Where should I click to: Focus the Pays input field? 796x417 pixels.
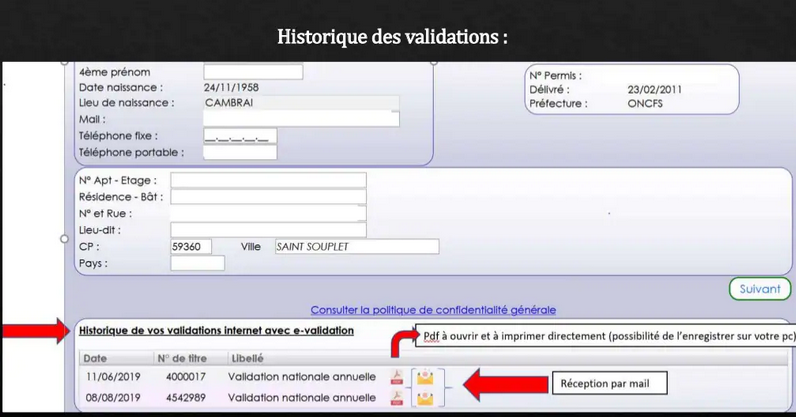[x=197, y=264]
